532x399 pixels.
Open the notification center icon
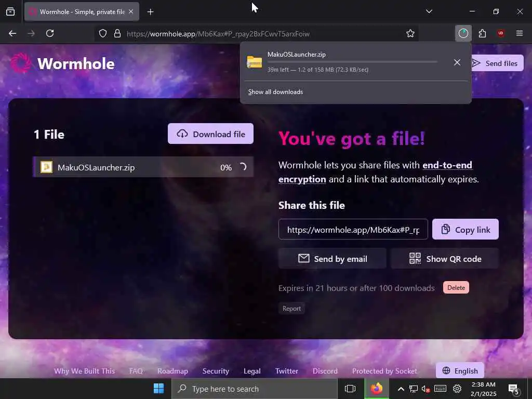click(513, 389)
